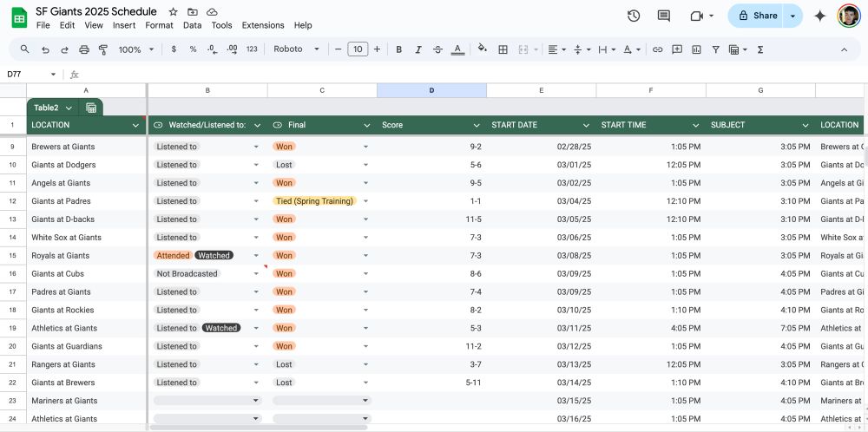The height and width of the screenshot is (432, 868).
Task: Open table view options icon beside Table2
Action: 91,108
